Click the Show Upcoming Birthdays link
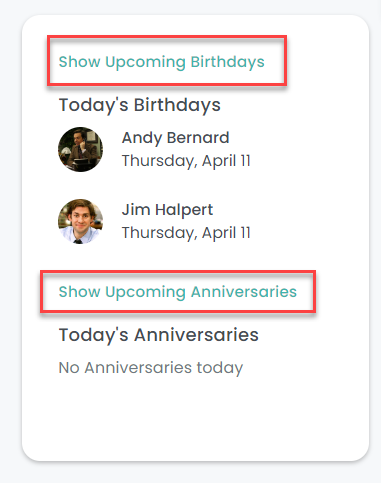Viewport: 381px width, 483px height. (x=162, y=62)
